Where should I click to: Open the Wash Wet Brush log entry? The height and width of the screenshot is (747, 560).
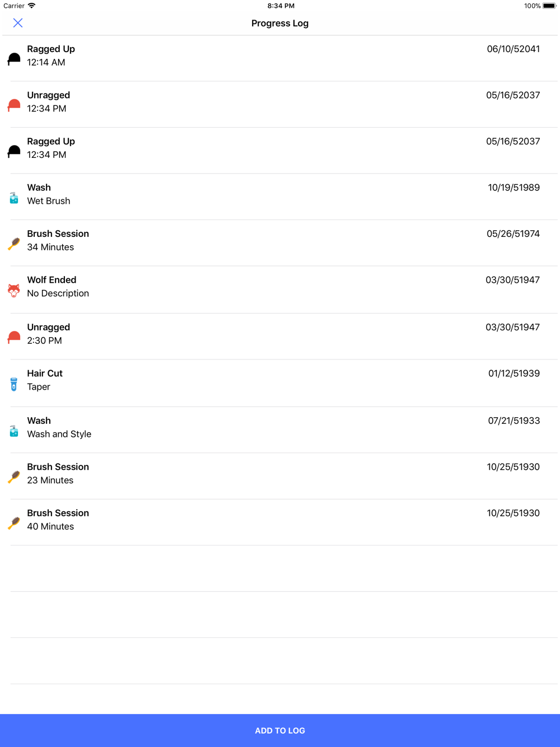pyautogui.click(x=280, y=197)
